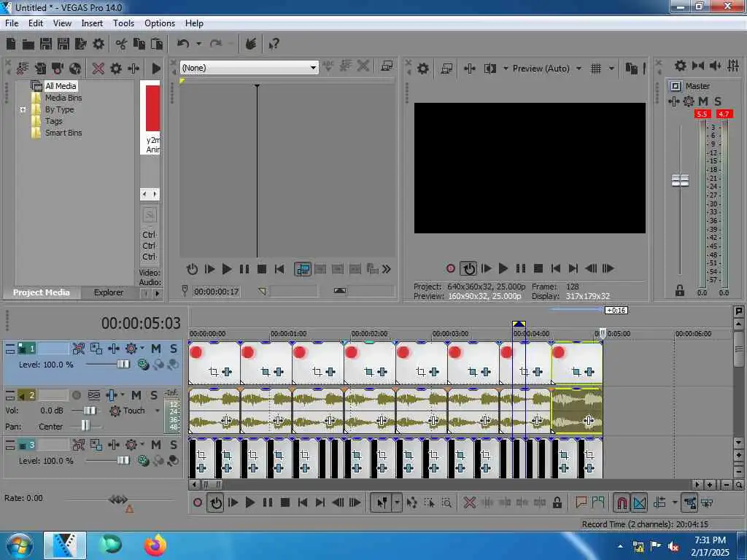Viewport: 747px width, 560px height.
Task: Open the Touch automation mode dropdown
Action: coord(158,411)
